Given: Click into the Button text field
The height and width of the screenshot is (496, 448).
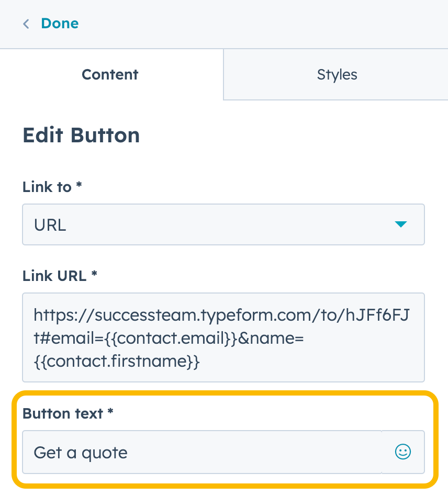Looking at the screenshot, I should [x=201, y=452].
